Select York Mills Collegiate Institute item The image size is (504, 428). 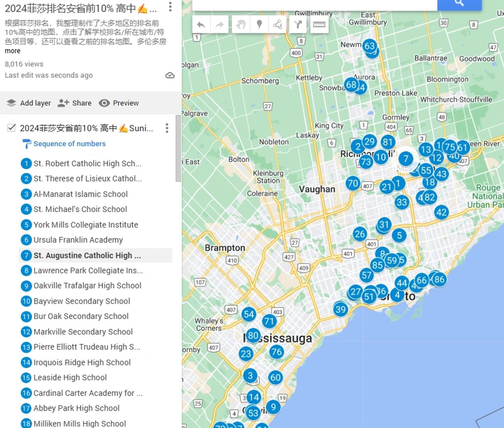[x=96, y=225]
